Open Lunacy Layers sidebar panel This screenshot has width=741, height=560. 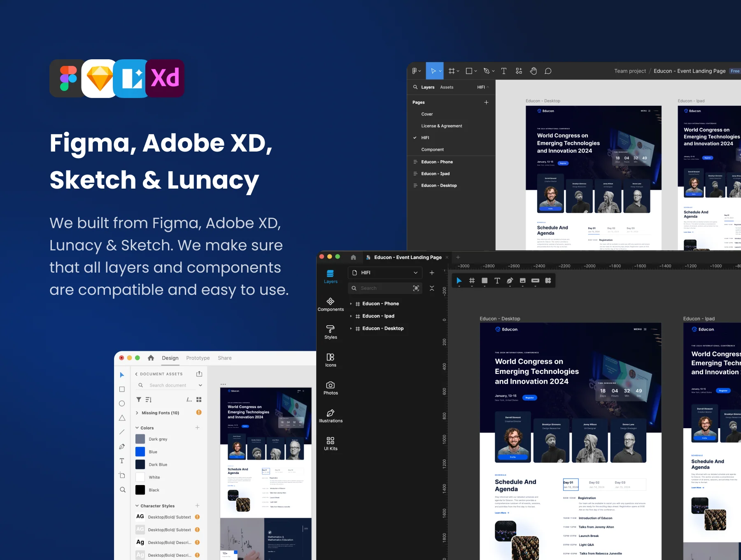(x=331, y=277)
